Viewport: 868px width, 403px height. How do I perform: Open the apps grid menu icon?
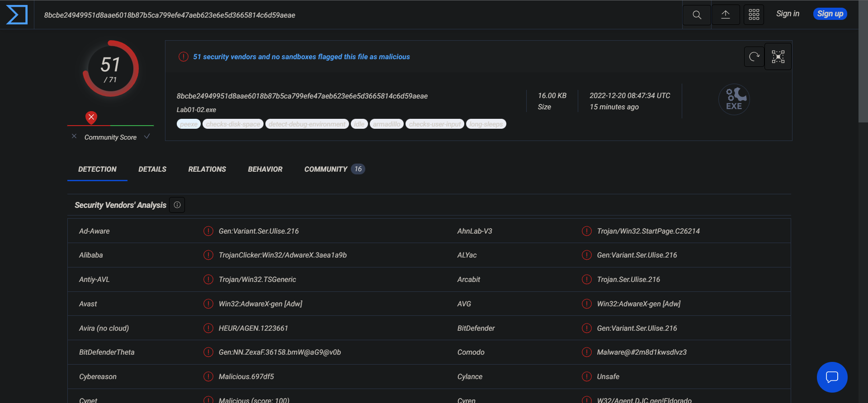pyautogui.click(x=754, y=15)
